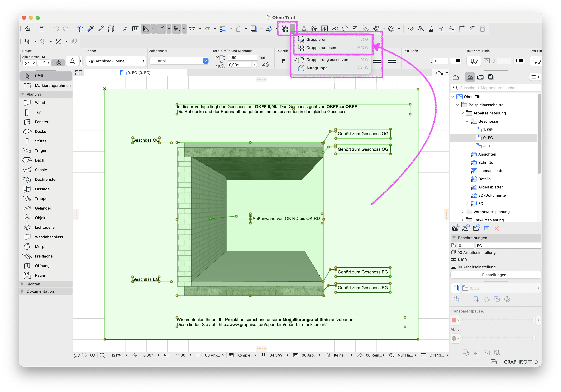This screenshot has width=561, height=392.
Task: Switch to the 0. EG [0. EG] tab
Action: coord(136,73)
